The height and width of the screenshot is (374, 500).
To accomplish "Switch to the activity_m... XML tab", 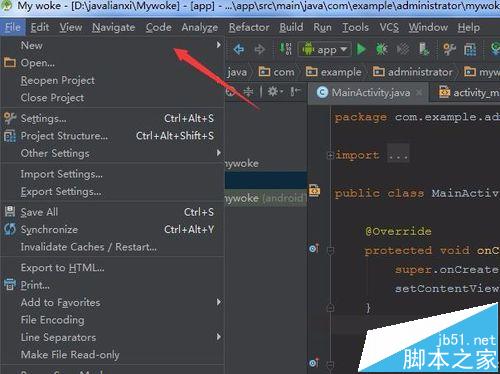I will [469, 92].
